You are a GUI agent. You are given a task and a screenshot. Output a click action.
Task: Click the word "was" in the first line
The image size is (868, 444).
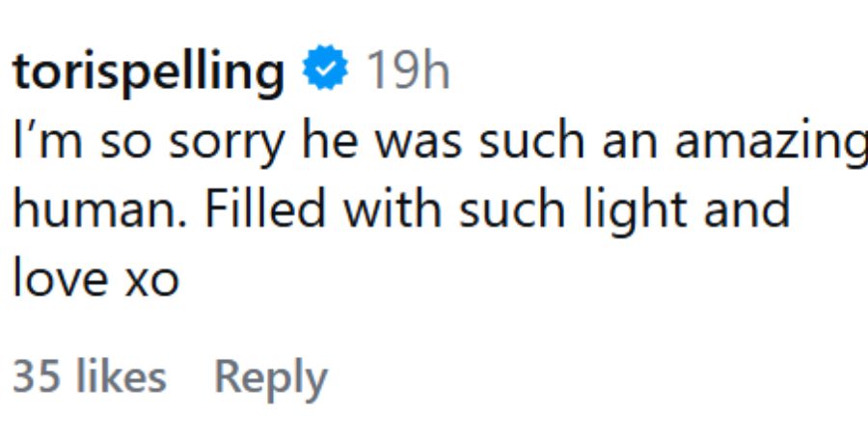click(422, 145)
